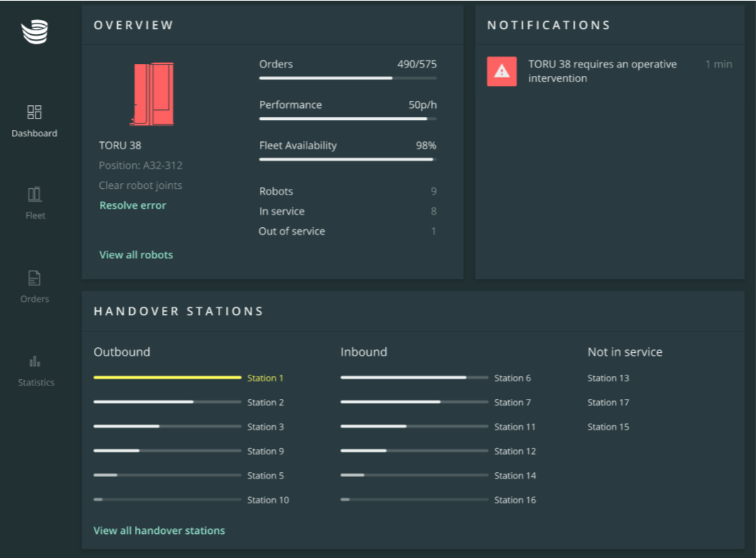Click the Fleet Availability progress bar
Image resolution: width=756 pixels, height=558 pixels.
point(347,160)
